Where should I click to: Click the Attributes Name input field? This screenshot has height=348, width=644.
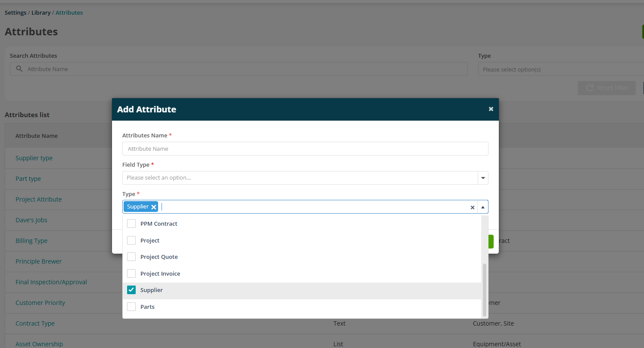click(305, 149)
